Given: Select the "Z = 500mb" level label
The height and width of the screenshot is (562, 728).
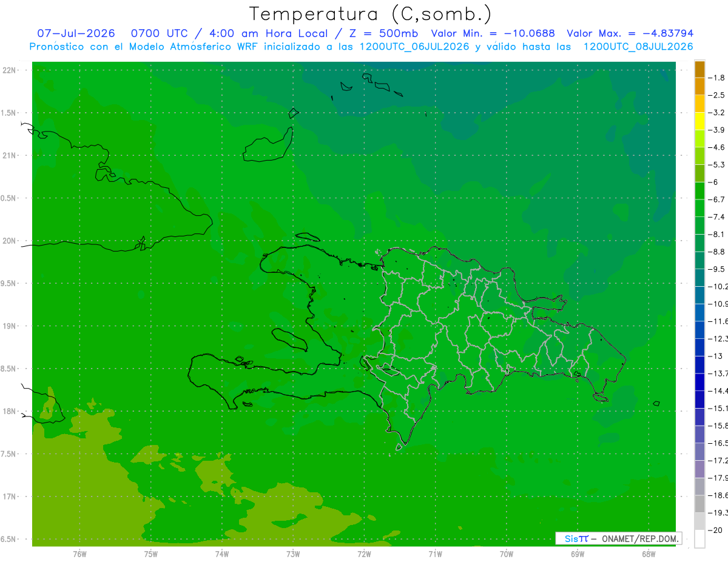Looking at the screenshot, I should click(380, 33).
